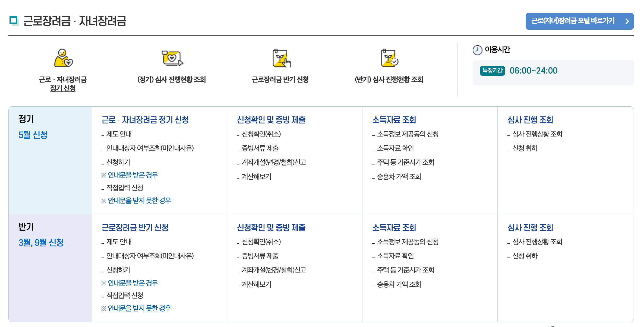Image resolution: width=644 pixels, height=327 pixels.
Task: Click the 근로장려금 반기 신청 section heading
Action: tap(135, 227)
